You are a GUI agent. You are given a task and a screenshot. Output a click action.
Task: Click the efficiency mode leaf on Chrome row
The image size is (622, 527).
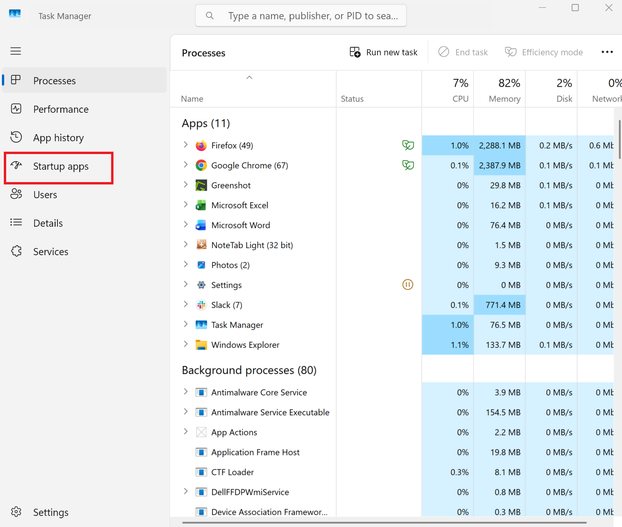(408, 165)
